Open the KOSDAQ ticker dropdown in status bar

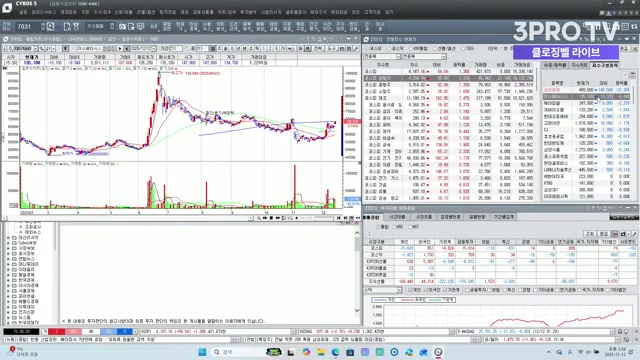(x=452, y=332)
